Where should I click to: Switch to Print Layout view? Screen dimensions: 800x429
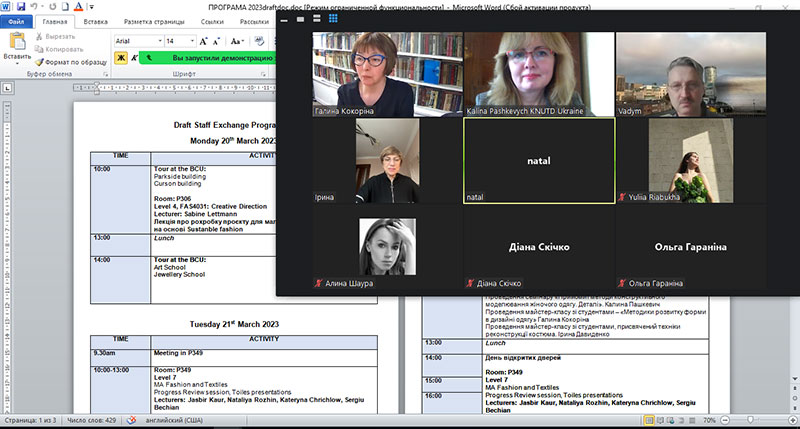click(x=649, y=421)
